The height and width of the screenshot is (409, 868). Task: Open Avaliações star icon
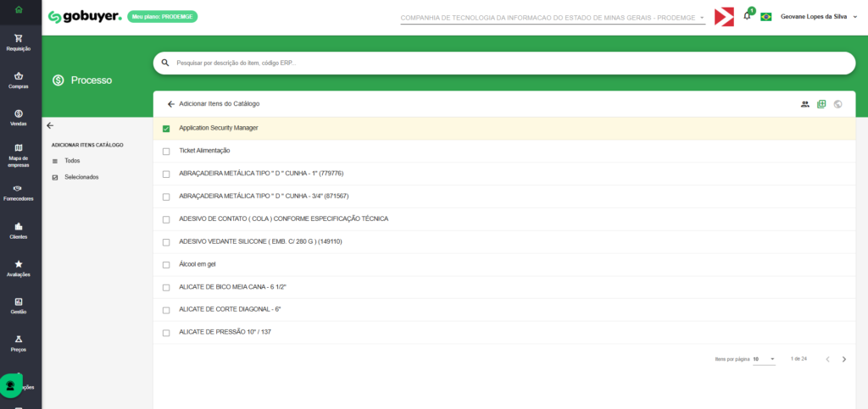click(x=19, y=264)
